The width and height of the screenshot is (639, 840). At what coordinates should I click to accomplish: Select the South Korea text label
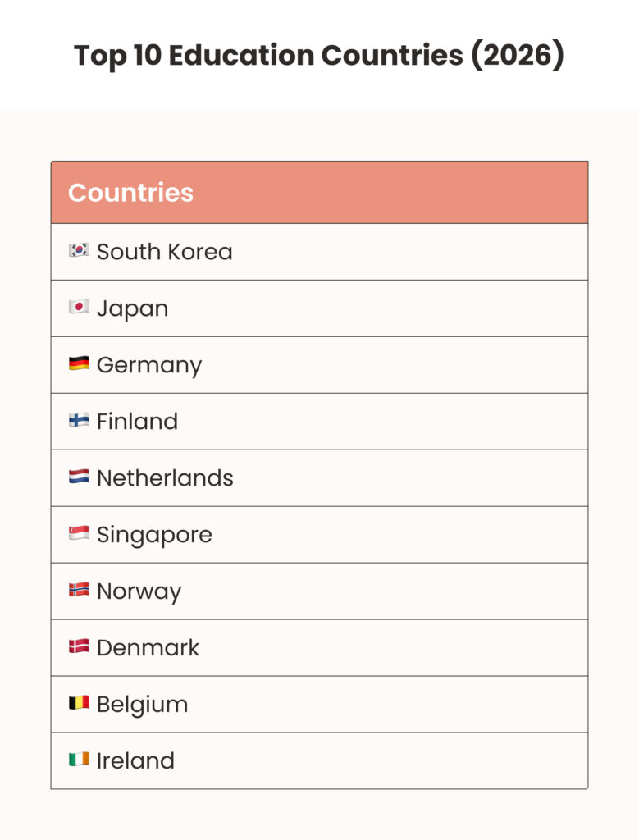(x=165, y=252)
